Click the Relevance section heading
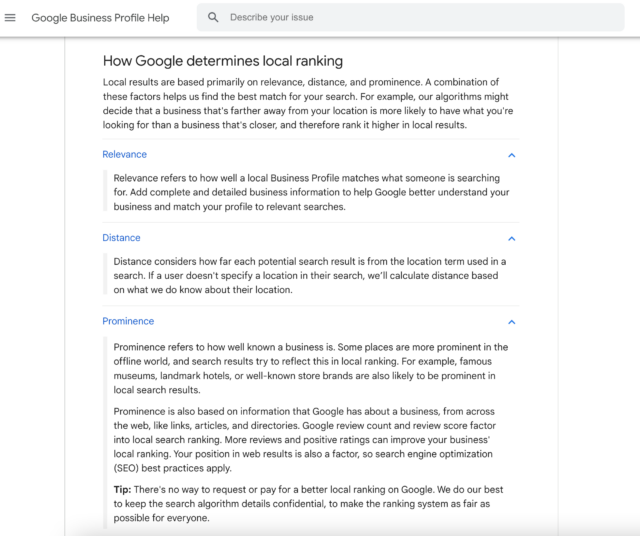The image size is (640, 536). [x=124, y=154]
